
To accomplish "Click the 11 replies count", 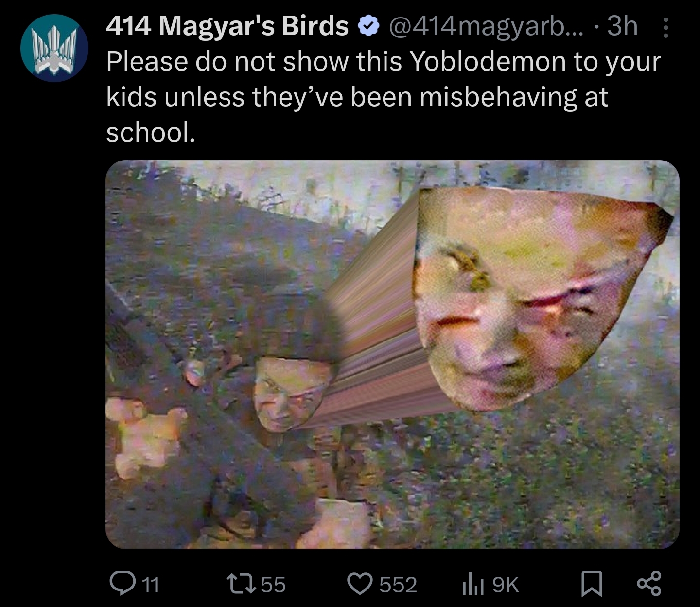I will coord(152,584).
